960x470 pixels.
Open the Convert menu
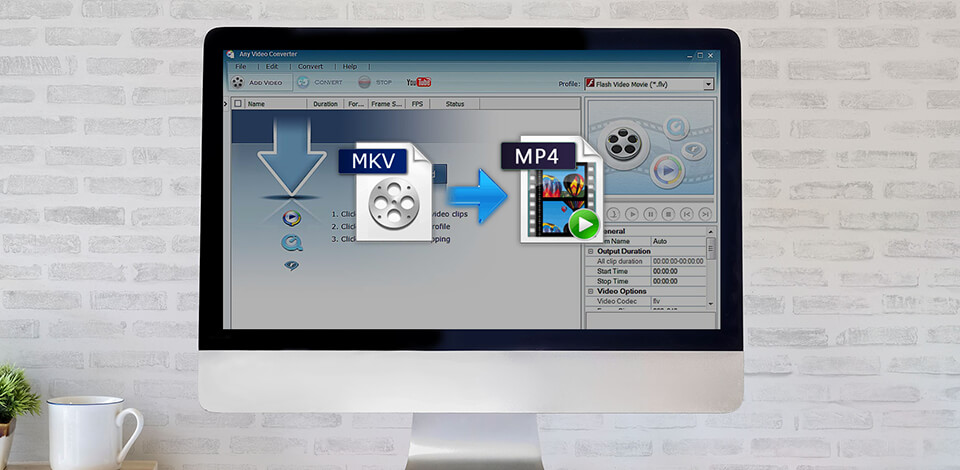[310, 66]
